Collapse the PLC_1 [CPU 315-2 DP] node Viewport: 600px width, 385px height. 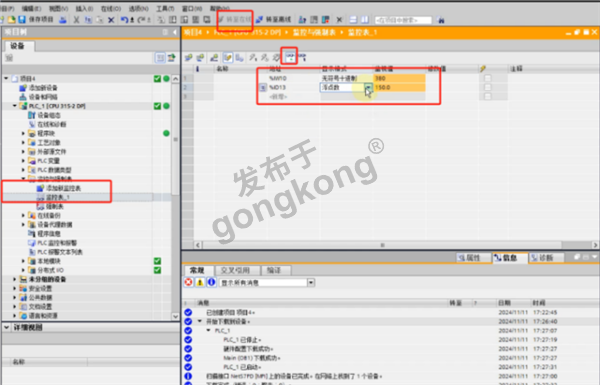15,106
